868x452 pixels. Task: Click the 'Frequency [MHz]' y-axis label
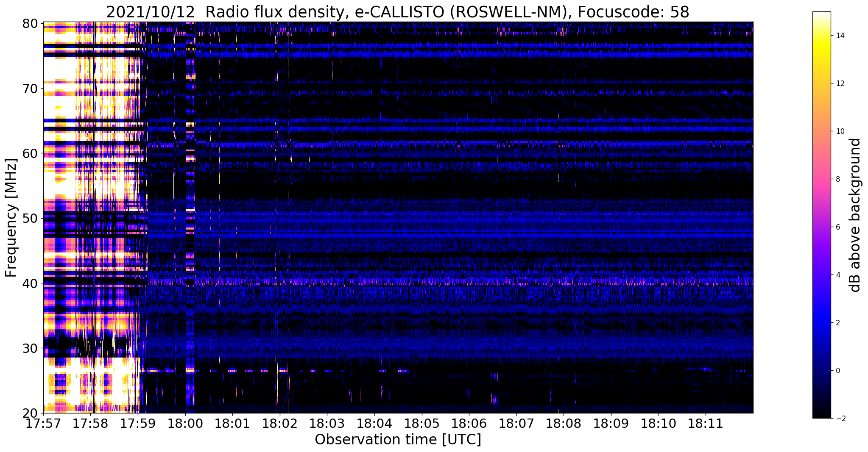point(11,218)
